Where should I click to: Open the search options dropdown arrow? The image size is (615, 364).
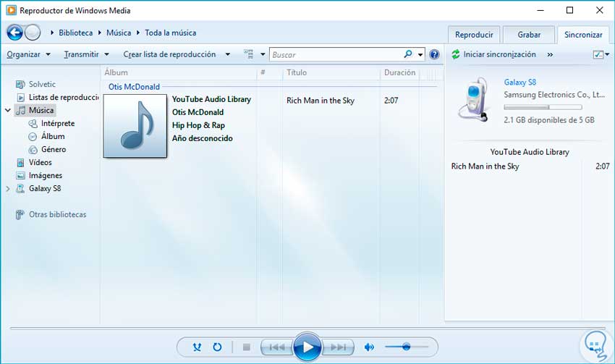(420, 54)
